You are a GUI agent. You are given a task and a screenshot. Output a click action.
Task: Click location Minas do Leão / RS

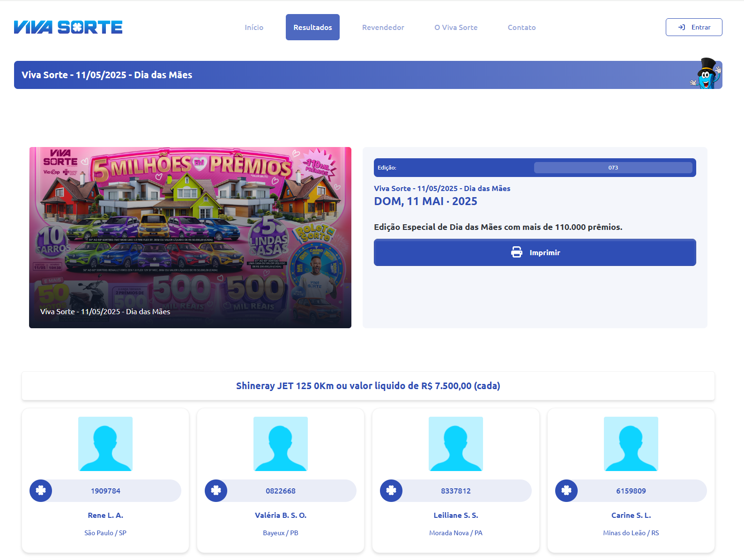[x=631, y=533]
